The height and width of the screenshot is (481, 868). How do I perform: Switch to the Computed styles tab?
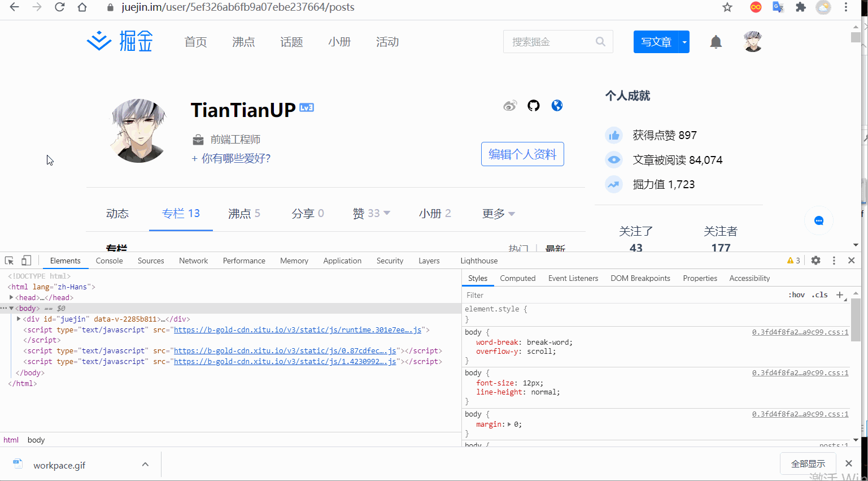(518, 278)
